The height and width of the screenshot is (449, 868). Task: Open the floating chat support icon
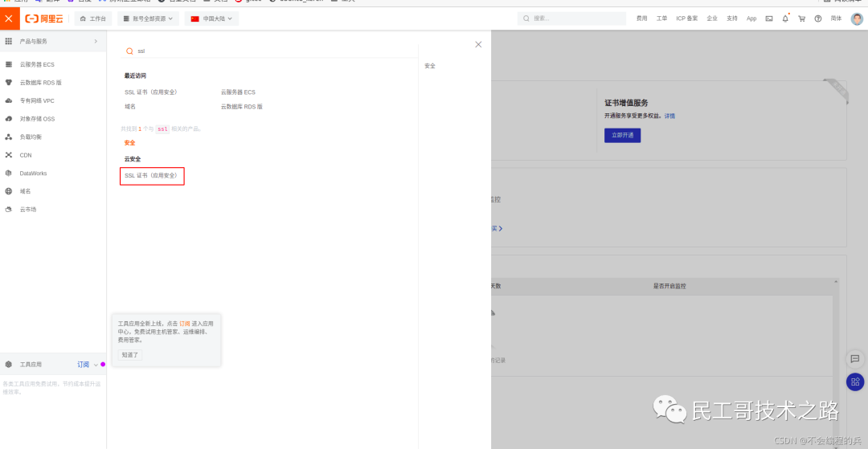pyautogui.click(x=854, y=359)
